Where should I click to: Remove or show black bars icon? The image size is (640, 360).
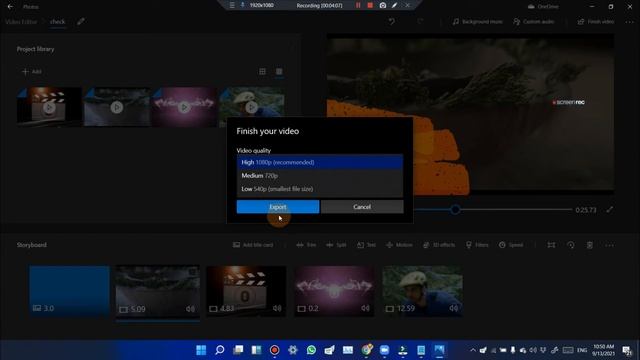tap(551, 245)
